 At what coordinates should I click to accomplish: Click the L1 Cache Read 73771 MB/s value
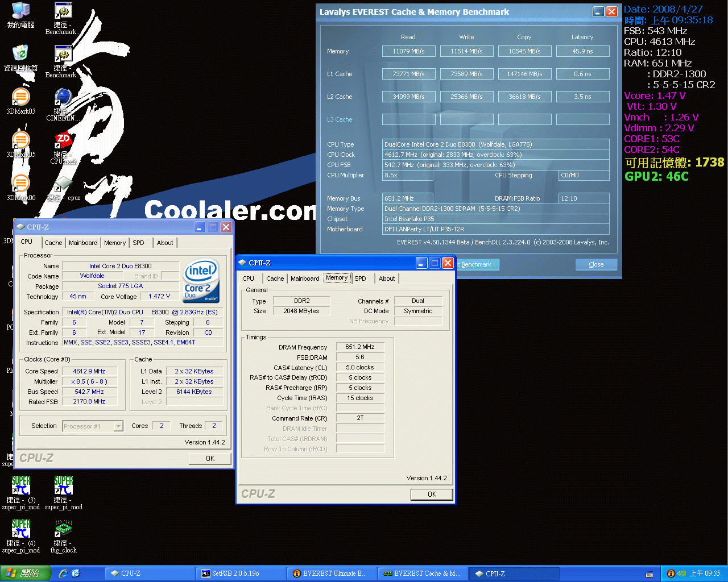(x=409, y=74)
